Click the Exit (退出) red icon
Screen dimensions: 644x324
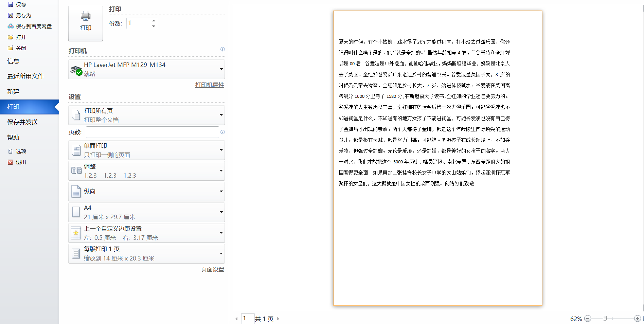click(11, 162)
